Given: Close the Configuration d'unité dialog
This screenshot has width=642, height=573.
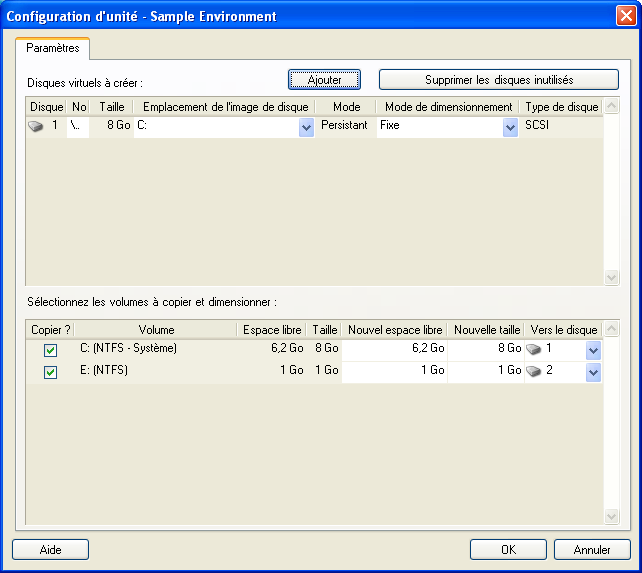Looking at the screenshot, I should pyautogui.click(x=626, y=16).
